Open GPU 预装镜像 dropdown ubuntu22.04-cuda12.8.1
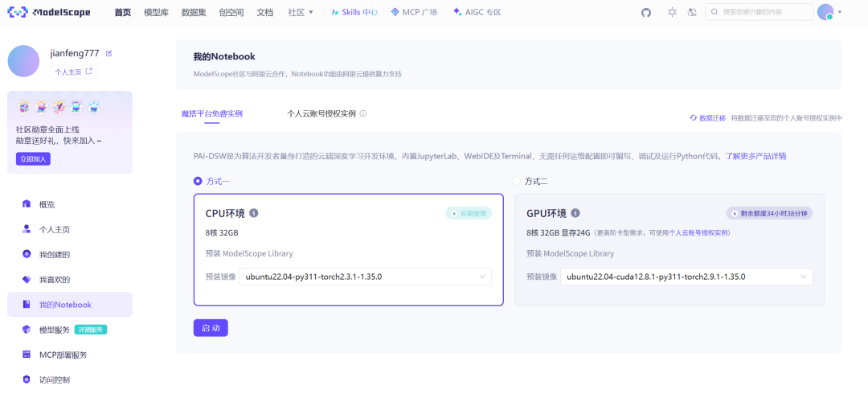868x394 pixels. coord(686,277)
